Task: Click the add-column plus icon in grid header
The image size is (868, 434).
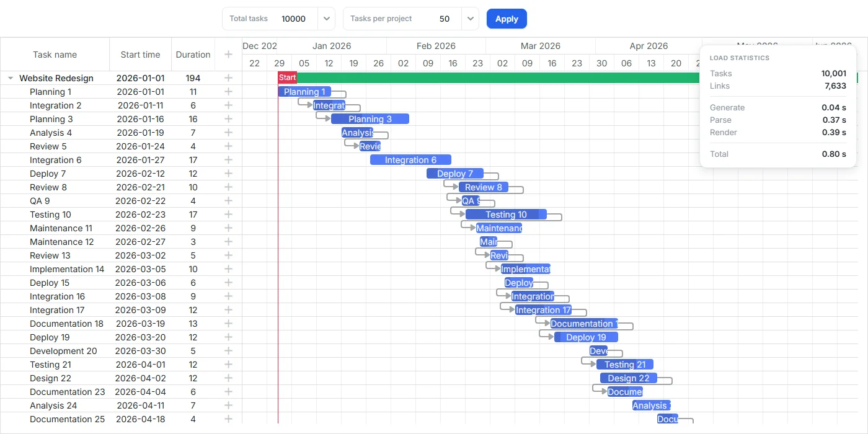Action: [228, 55]
